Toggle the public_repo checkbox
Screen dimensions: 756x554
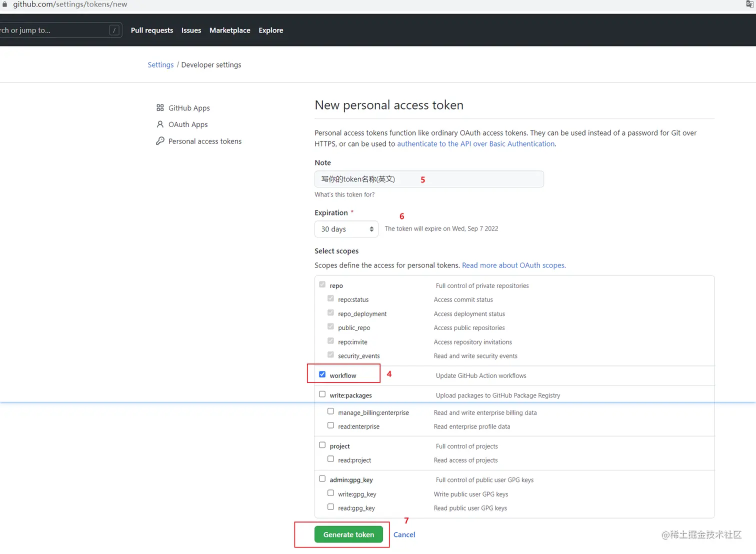click(x=330, y=326)
